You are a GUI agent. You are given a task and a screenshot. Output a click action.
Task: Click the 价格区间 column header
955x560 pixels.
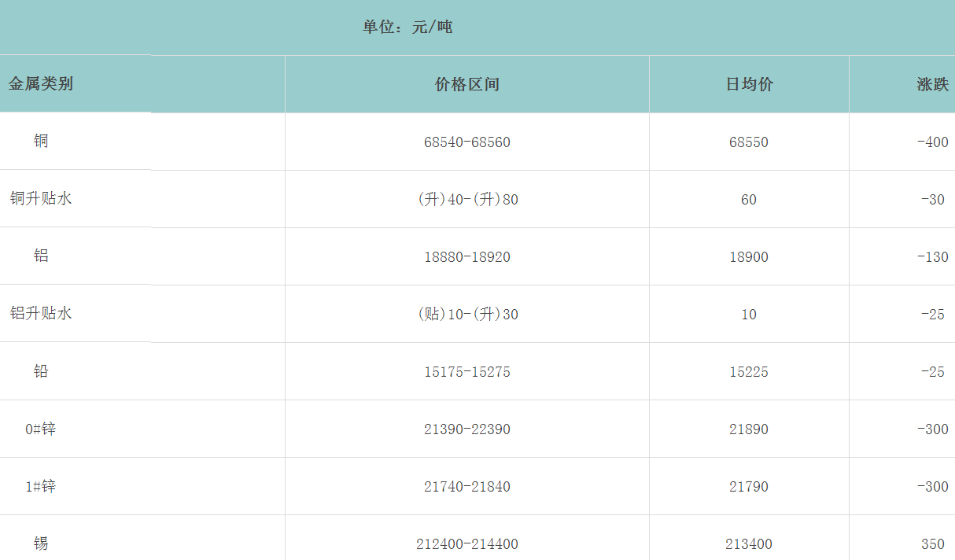click(x=466, y=85)
